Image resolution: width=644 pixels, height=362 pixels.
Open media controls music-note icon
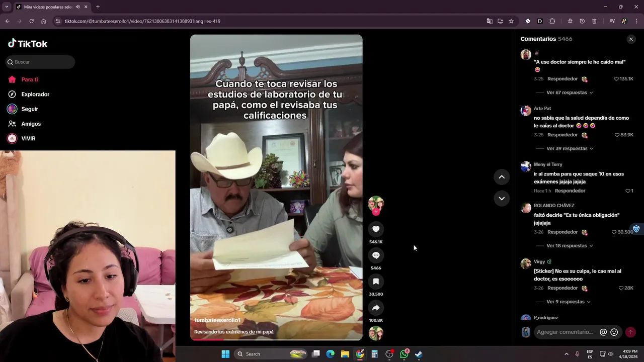(612, 21)
